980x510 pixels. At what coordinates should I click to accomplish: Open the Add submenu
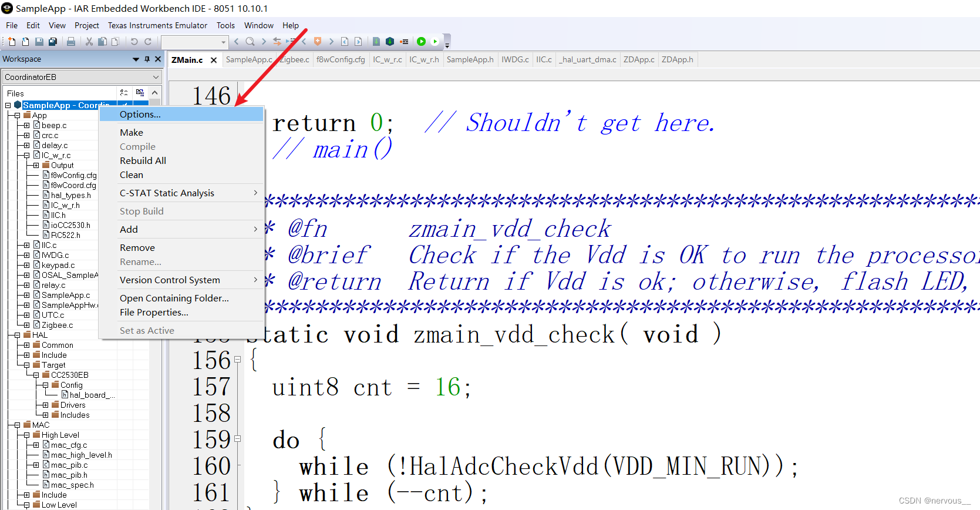click(x=181, y=230)
